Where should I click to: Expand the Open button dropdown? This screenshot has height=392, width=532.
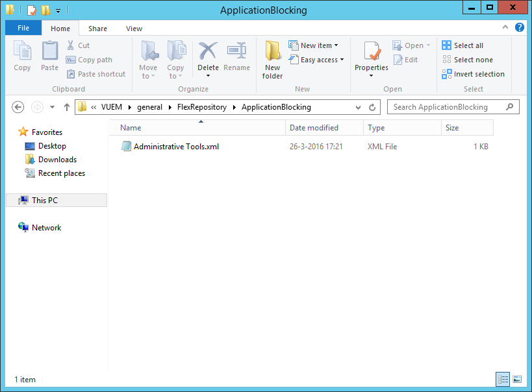click(x=428, y=45)
